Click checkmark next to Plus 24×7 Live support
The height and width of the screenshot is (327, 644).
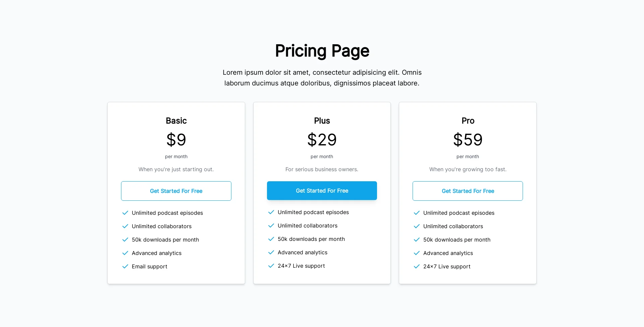[x=271, y=266]
